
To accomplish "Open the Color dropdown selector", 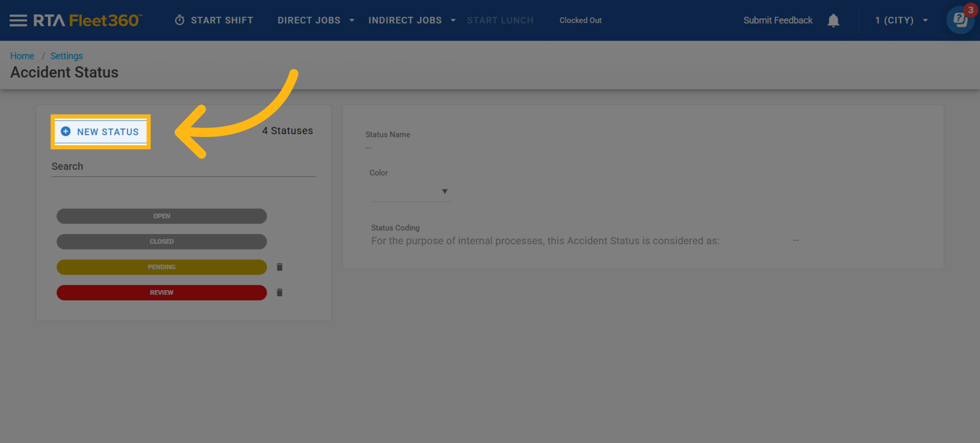I will tap(410, 191).
